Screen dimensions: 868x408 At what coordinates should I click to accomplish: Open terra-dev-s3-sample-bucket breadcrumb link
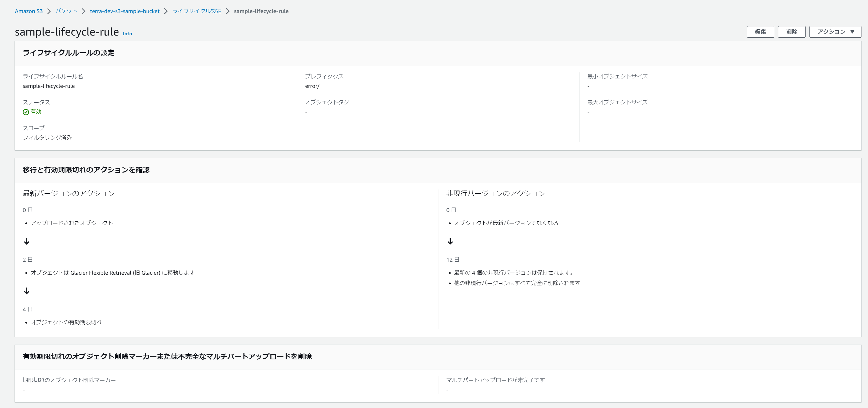point(125,11)
